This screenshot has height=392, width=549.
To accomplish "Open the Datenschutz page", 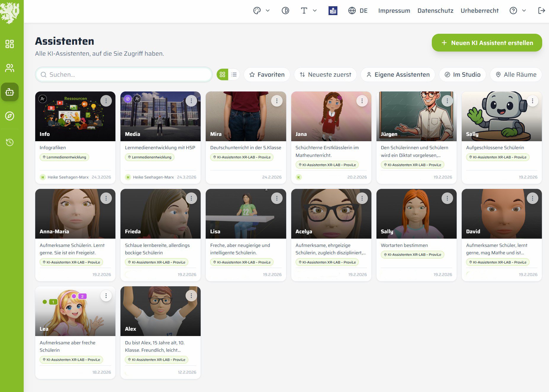I will pos(435,11).
